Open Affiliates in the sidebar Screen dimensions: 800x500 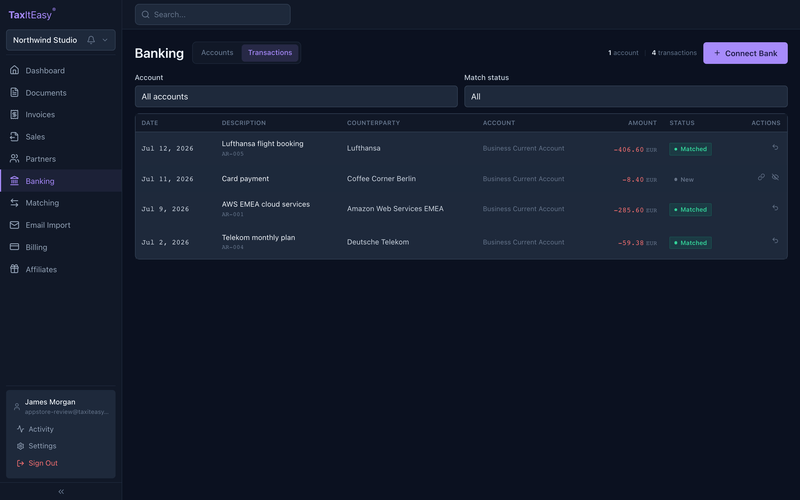click(61, 269)
